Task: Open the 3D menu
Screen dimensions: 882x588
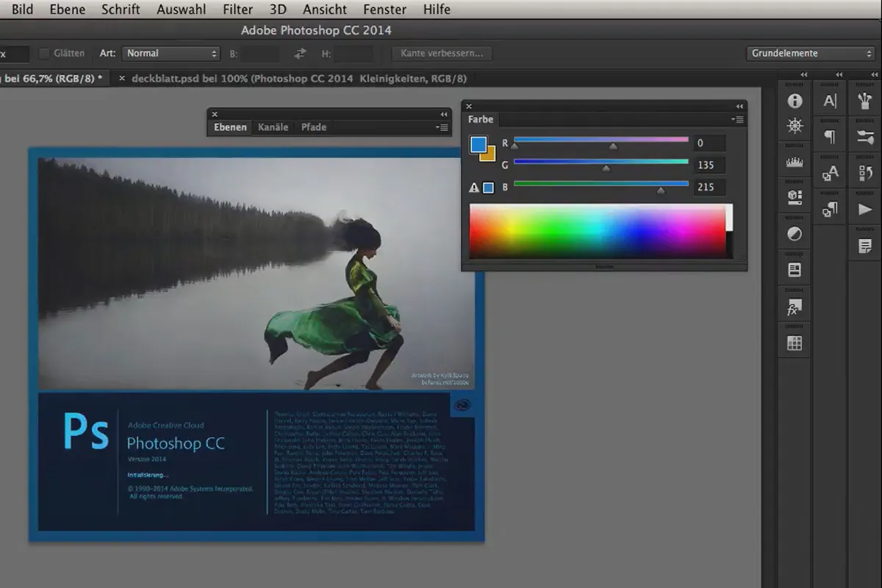Action: [x=278, y=10]
